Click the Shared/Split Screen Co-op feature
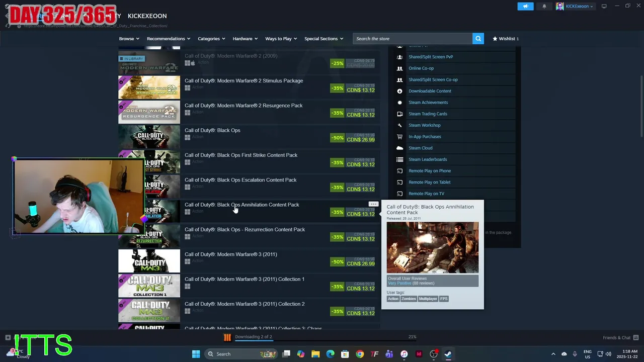This screenshot has height=362, width=644. pos(433,79)
